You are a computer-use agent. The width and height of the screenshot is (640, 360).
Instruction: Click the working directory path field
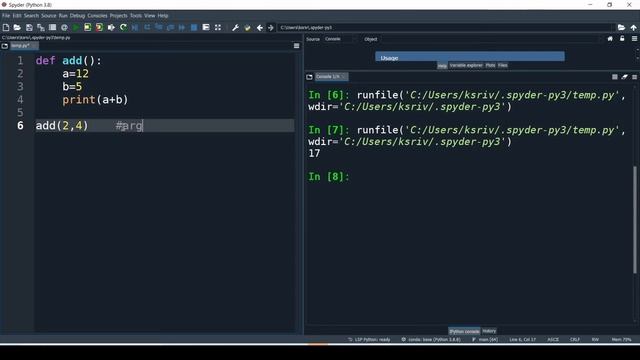445,27
